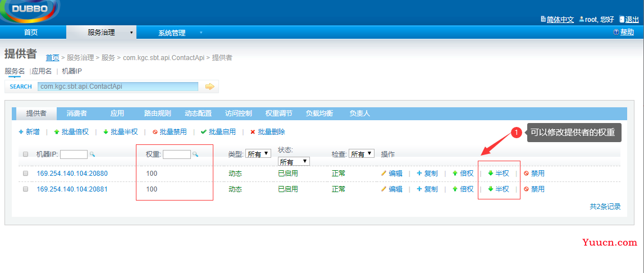This screenshot has width=644, height=273.
Task: Click 半权 down arrow for 20881 row
Action: 490,189
